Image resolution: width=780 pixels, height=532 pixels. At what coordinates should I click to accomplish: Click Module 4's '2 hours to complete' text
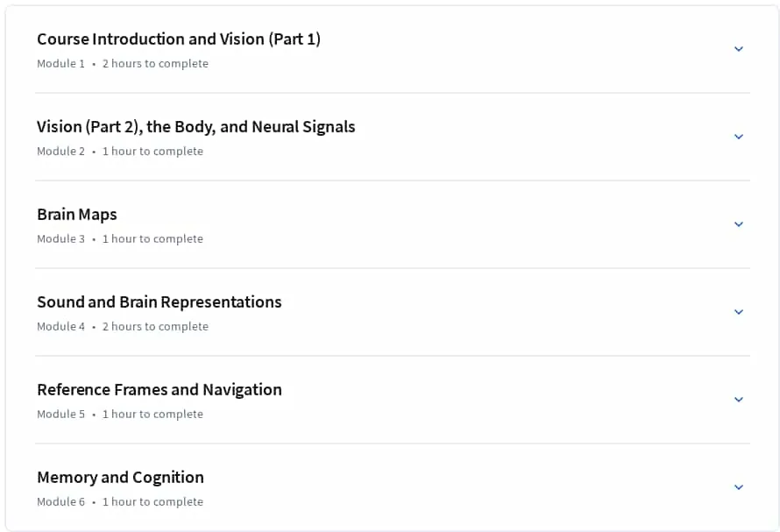click(155, 326)
